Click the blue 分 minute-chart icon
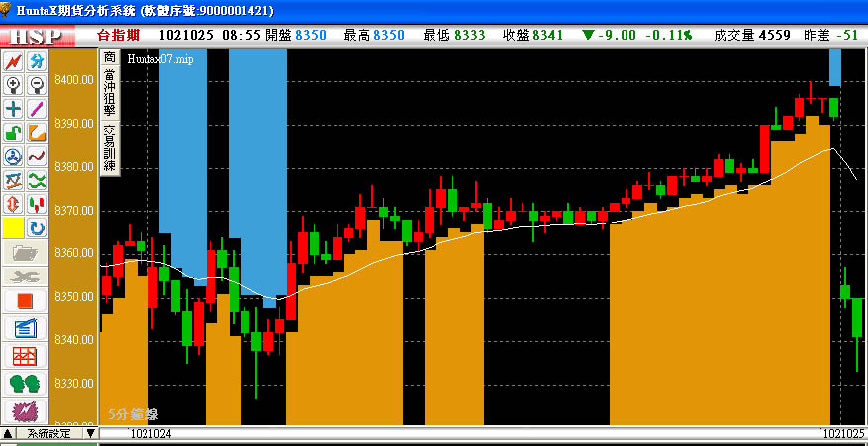 37,62
